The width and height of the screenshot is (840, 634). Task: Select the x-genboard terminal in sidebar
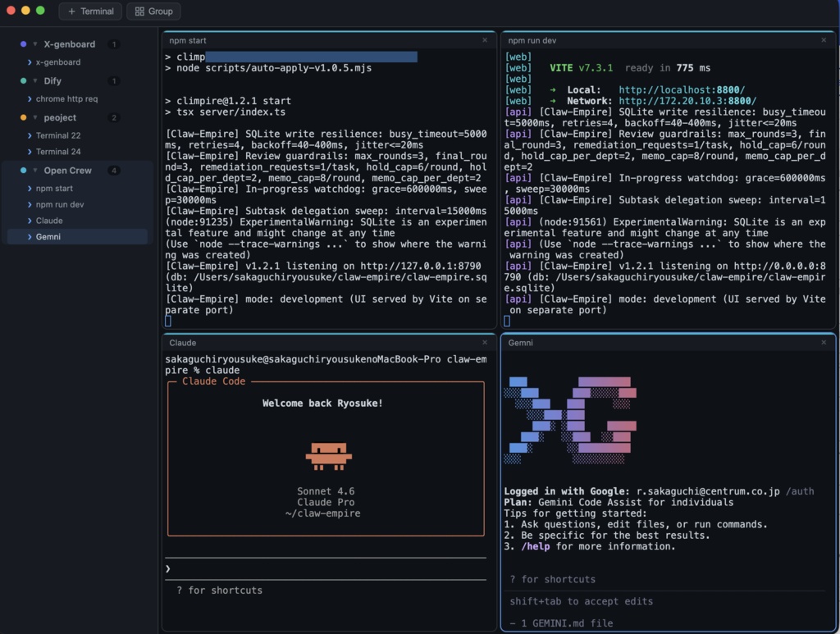pyautogui.click(x=78, y=62)
